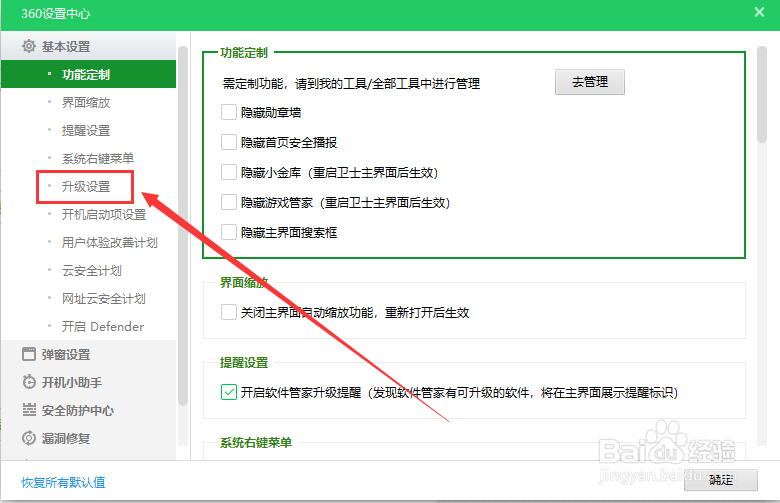Screen dimensions: 780x503
Task: Check 关闭主界面自动缩放功能 option
Action: tap(229, 312)
